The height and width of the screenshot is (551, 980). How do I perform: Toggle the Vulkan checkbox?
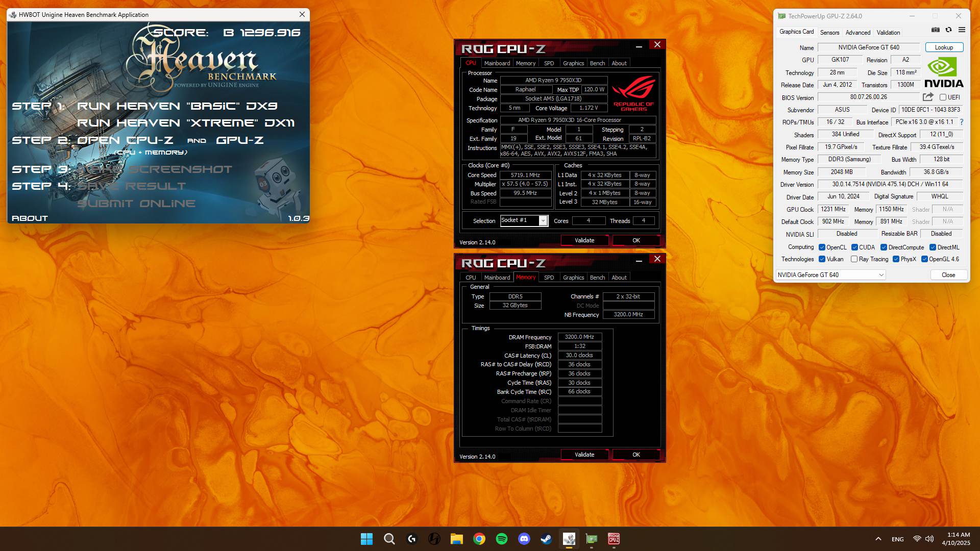pos(822,259)
